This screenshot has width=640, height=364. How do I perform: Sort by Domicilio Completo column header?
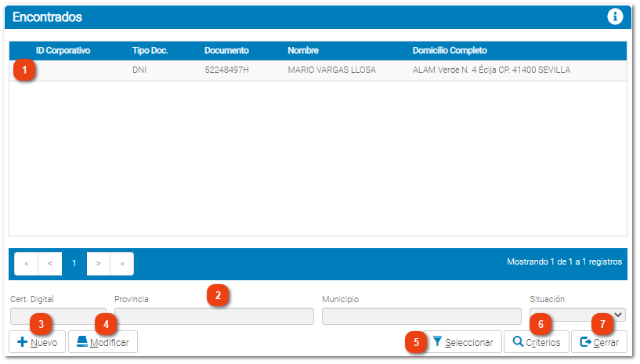click(x=450, y=51)
